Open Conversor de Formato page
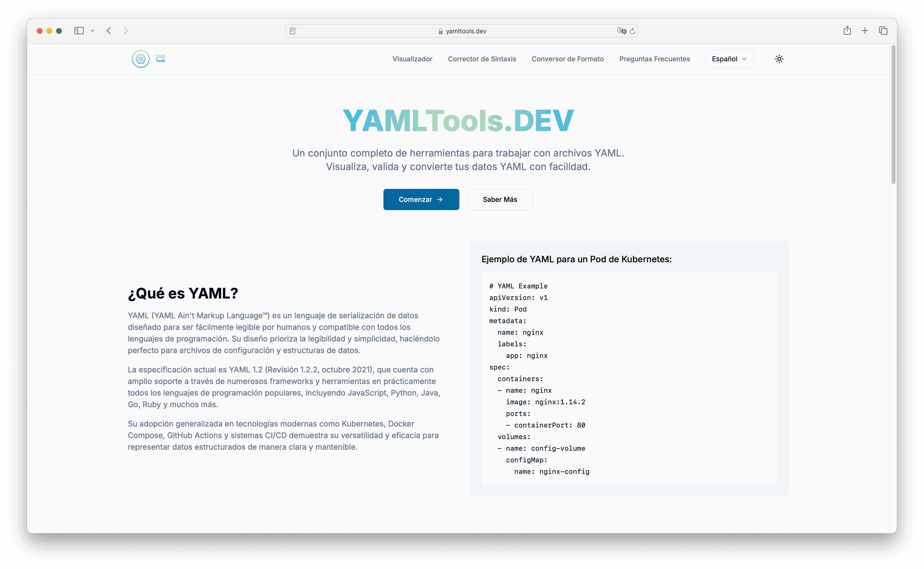Image resolution: width=924 pixels, height=569 pixels. [x=567, y=59]
